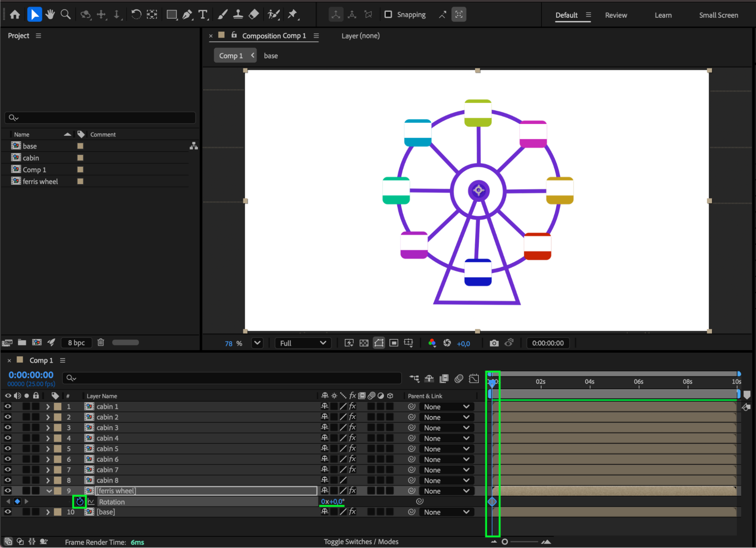Select the Rotation keyframe in timeline
The height and width of the screenshot is (548, 756).
[x=492, y=502]
